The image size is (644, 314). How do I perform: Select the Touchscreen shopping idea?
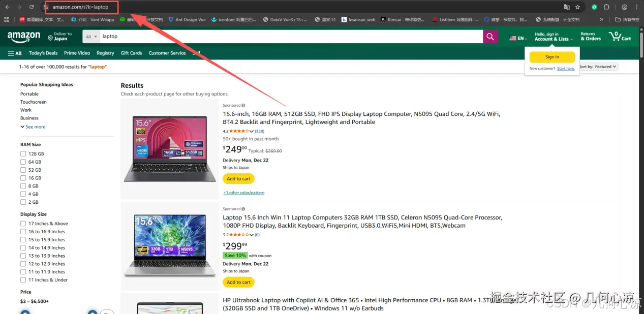tap(34, 102)
